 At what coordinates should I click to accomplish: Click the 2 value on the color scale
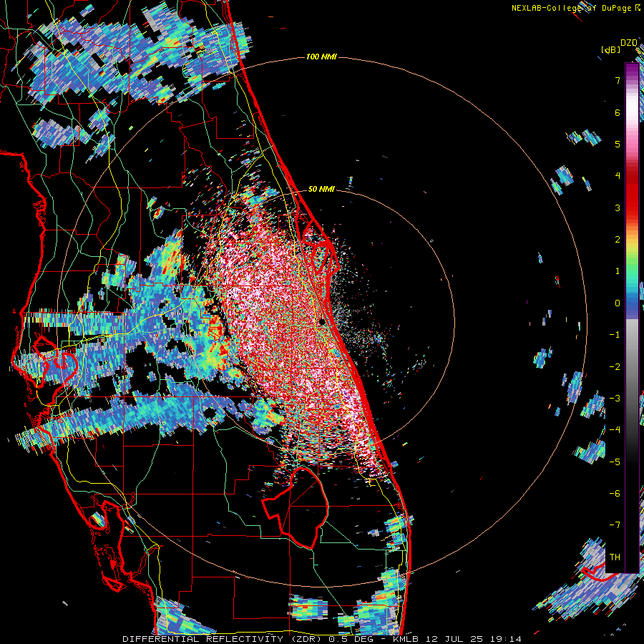(618, 240)
